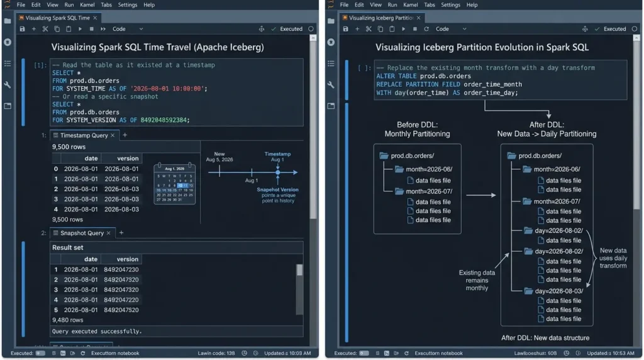This screenshot has height=360, width=644.
Task: Run the selected cell in right notebook
Action: [403, 29]
